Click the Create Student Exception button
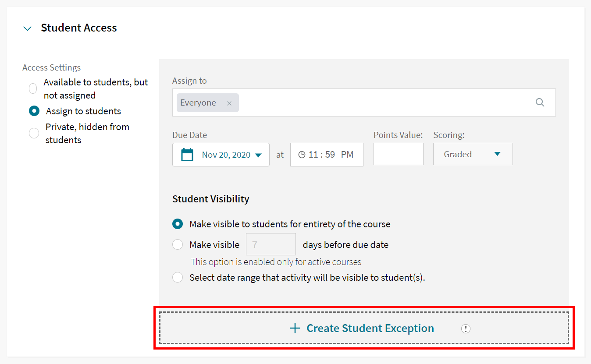Viewport: 591px width, 364px height. (x=364, y=328)
